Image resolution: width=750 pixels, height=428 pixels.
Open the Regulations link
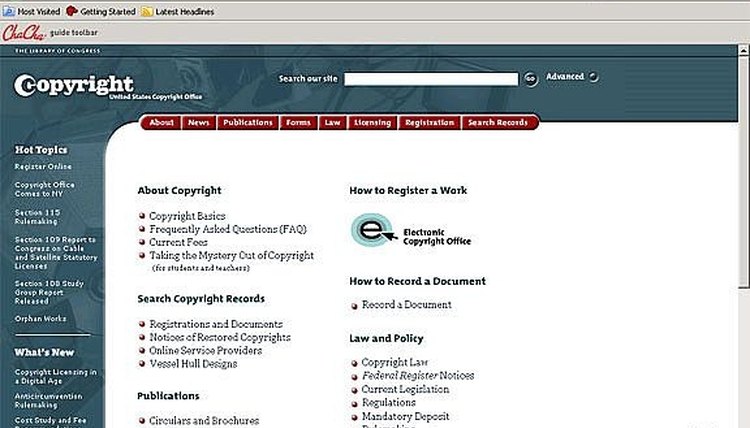coord(388,403)
